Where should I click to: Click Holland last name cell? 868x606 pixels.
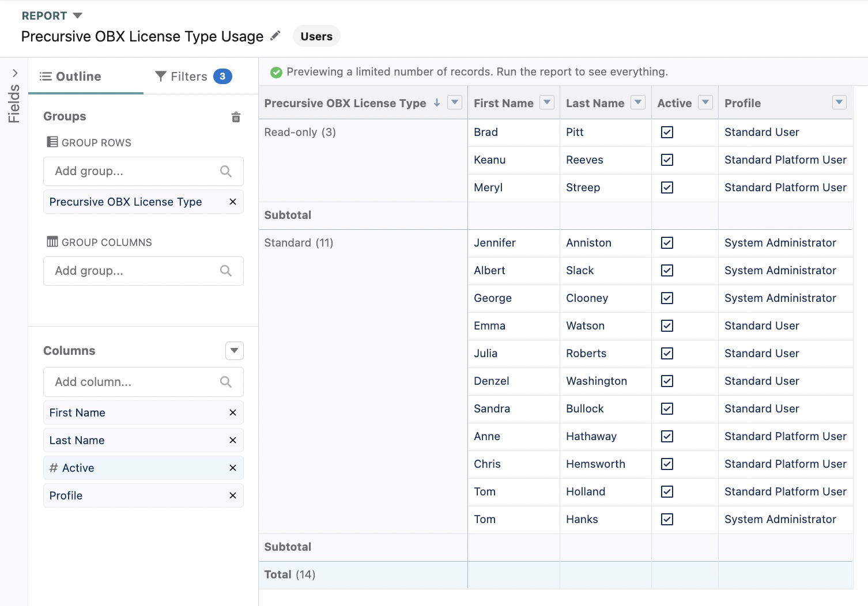[x=606, y=492]
